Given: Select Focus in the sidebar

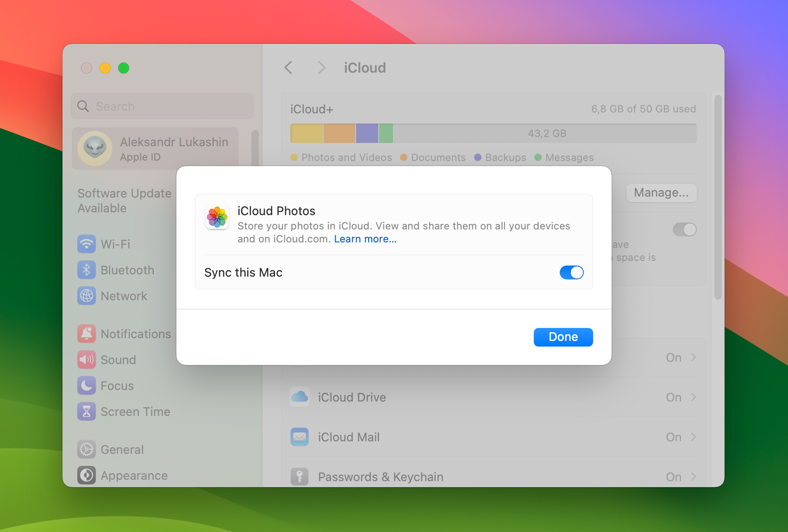Looking at the screenshot, I should coord(117,385).
